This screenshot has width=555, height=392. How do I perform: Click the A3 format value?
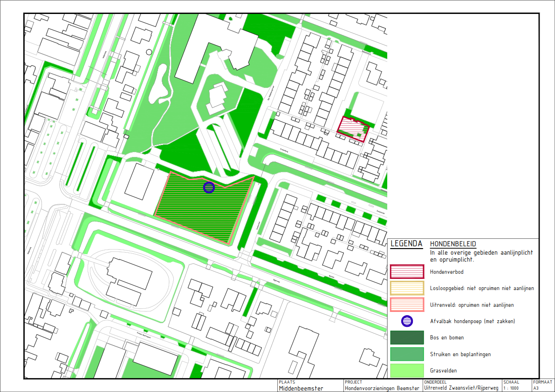[536, 388]
